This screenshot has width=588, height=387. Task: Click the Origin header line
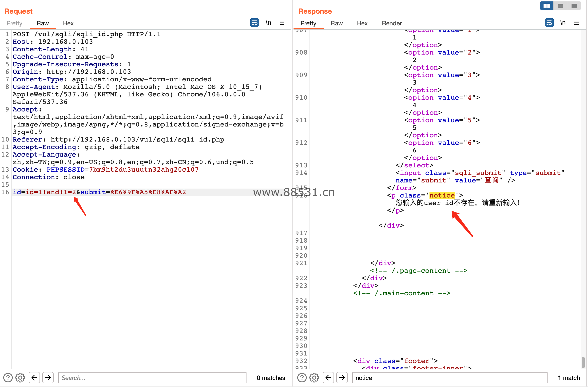pos(72,72)
